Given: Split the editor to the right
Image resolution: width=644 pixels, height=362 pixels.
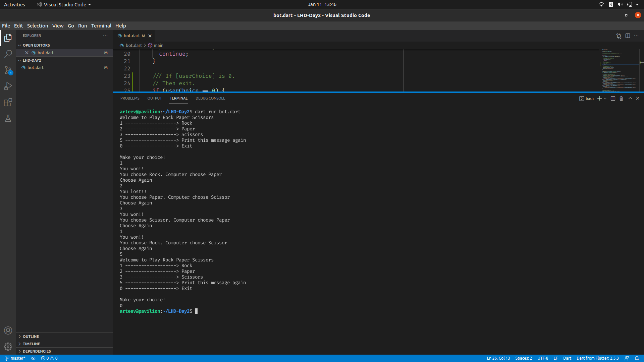Looking at the screenshot, I should click(628, 36).
